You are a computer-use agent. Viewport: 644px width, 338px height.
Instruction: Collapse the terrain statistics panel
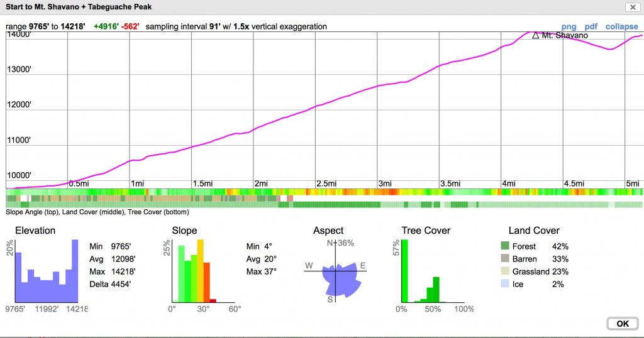[621, 26]
